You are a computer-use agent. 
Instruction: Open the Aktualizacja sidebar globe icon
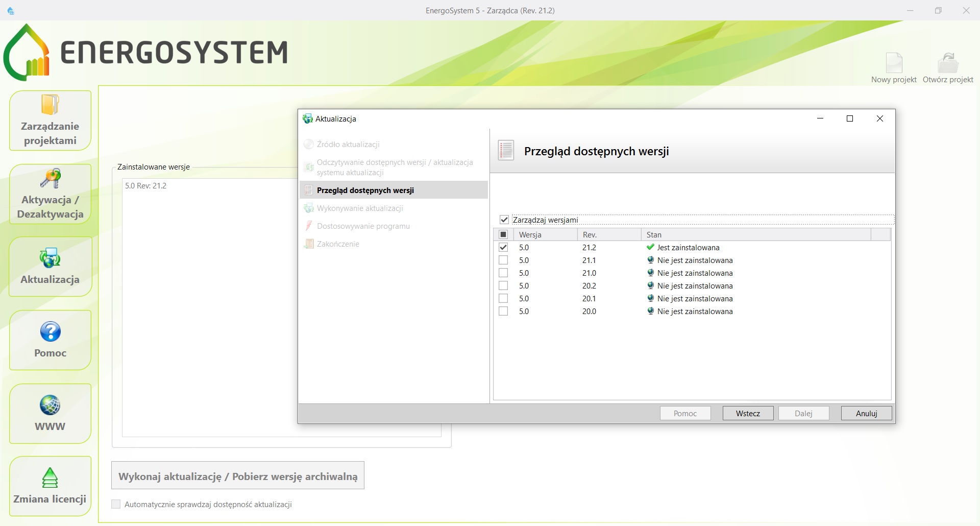pos(50,258)
